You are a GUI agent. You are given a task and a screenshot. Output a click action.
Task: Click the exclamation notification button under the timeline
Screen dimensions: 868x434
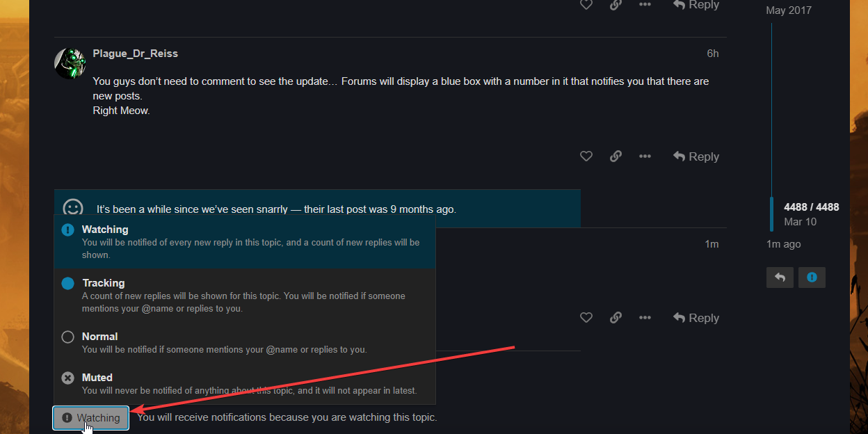click(x=812, y=278)
